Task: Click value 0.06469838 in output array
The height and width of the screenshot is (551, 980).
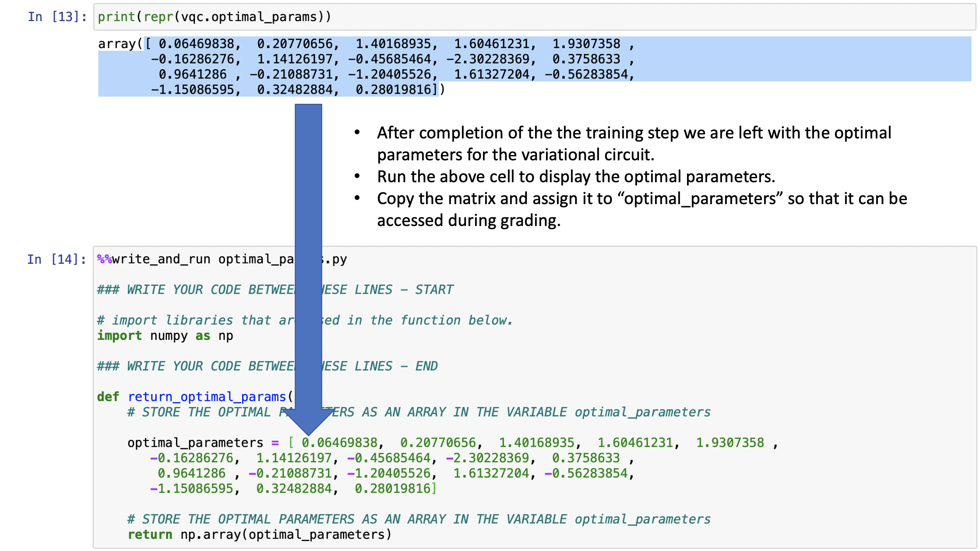Action: click(197, 44)
